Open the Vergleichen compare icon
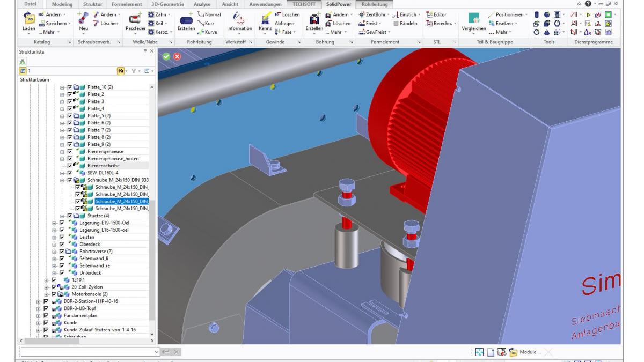Viewport: 644px width, 362px height. click(x=474, y=18)
